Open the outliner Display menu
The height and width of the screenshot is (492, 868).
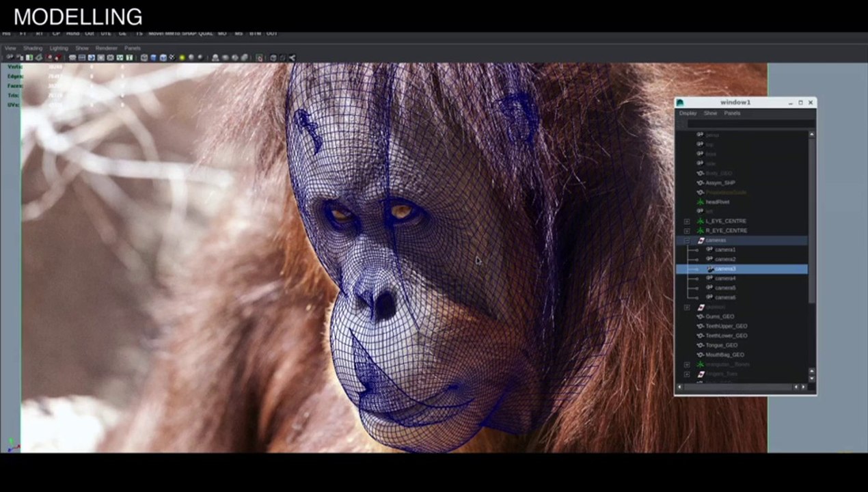pos(688,113)
